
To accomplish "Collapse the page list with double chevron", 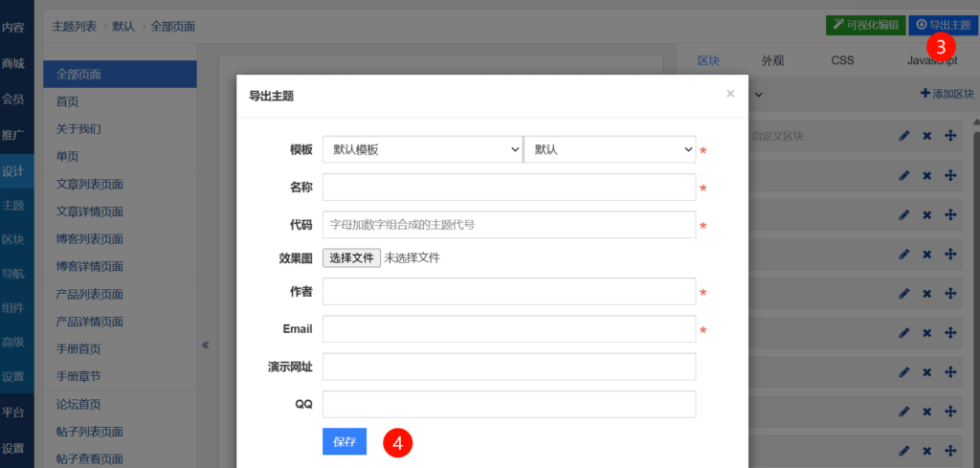I will point(206,345).
